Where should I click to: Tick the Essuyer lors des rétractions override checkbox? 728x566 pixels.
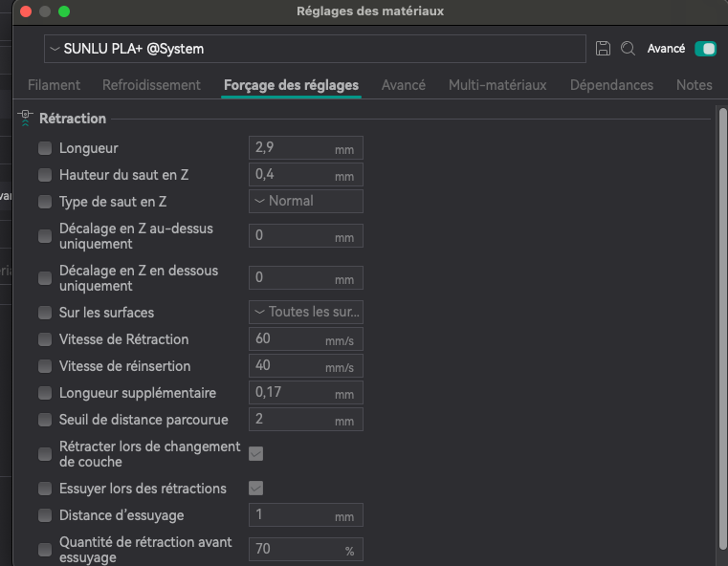click(x=45, y=489)
